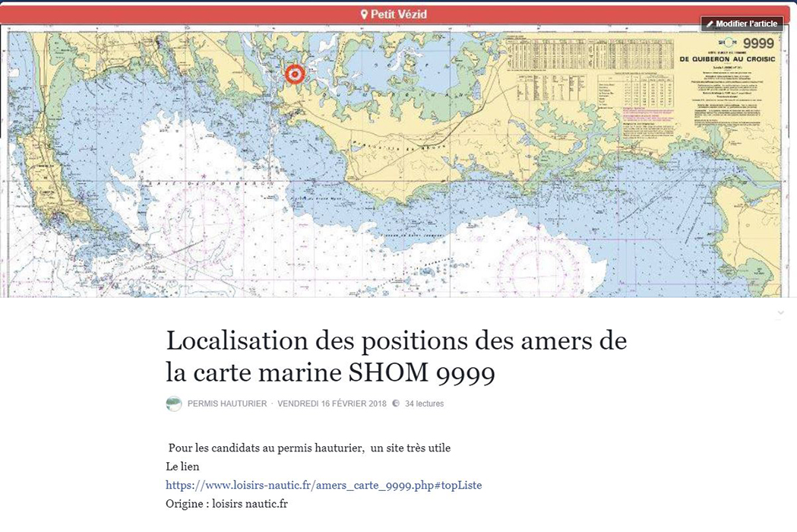The width and height of the screenshot is (797, 532).
Task: Click the text "Origine : loisirs nautic.fr"
Action: point(226,504)
